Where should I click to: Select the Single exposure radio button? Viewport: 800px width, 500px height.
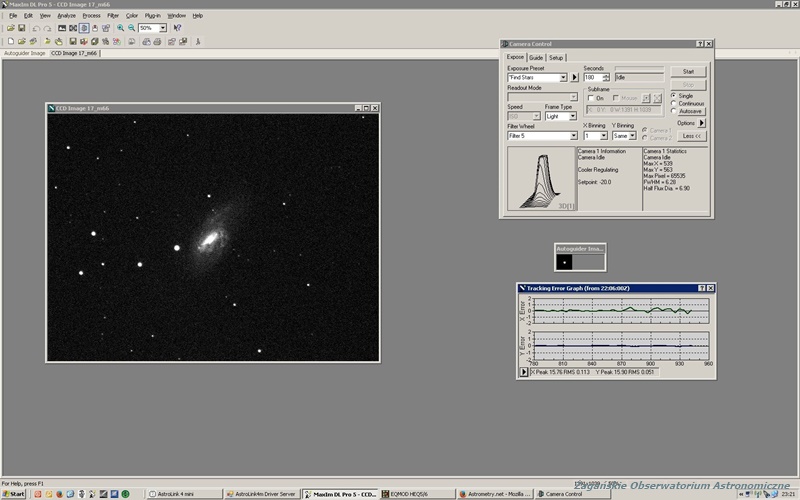tap(673, 95)
